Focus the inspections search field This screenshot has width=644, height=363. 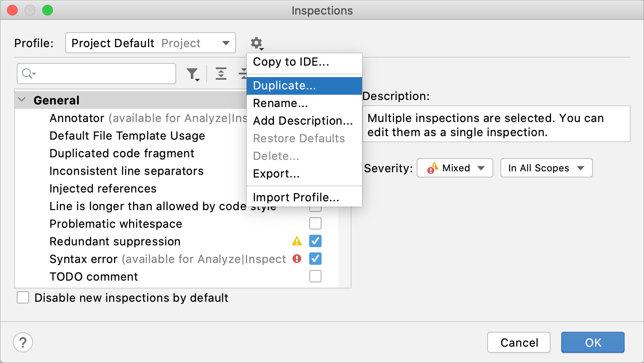[x=96, y=74]
